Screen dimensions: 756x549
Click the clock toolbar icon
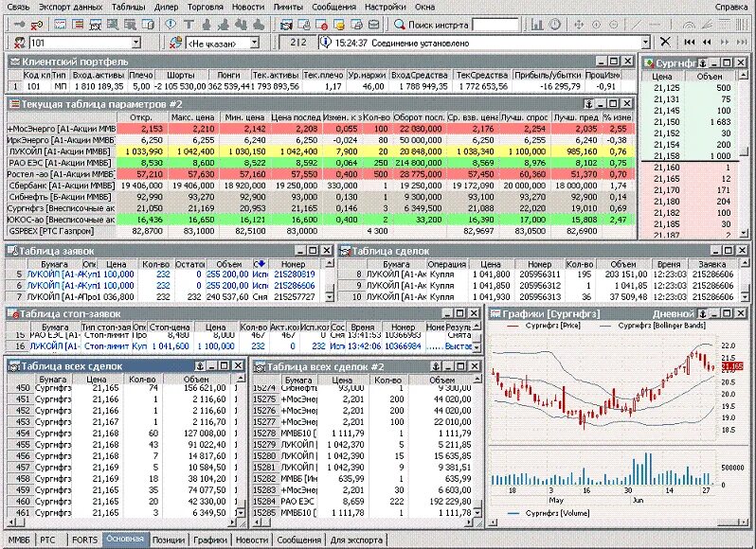pos(555,24)
